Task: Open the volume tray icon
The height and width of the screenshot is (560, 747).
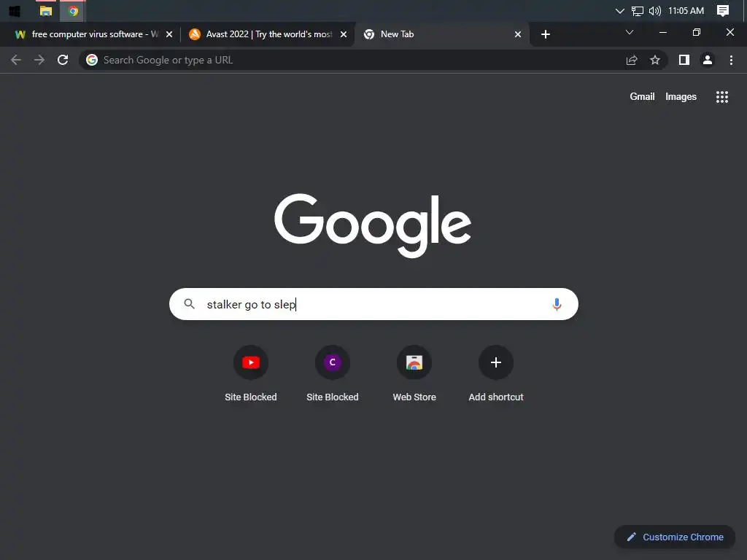Action: [655, 11]
